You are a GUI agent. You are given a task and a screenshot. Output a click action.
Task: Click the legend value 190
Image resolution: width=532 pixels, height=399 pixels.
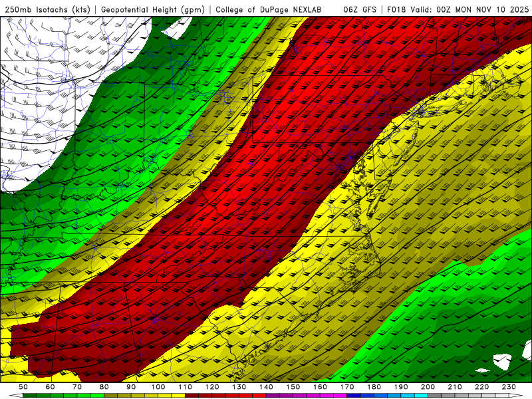(x=401, y=387)
